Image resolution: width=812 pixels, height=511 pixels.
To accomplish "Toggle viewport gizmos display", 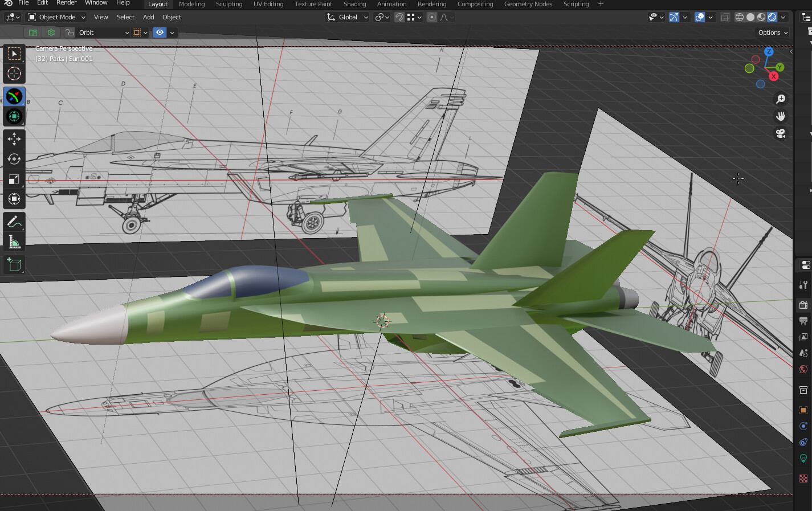I will coord(674,17).
